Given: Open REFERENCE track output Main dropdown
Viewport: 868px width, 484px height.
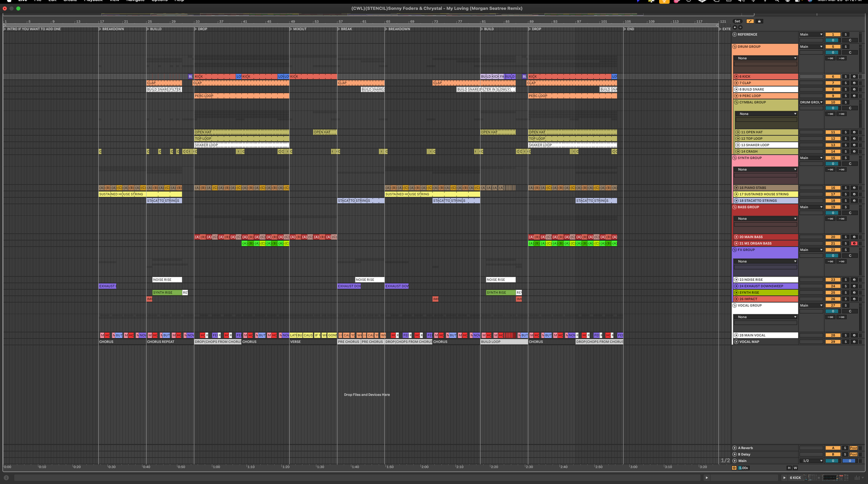Looking at the screenshot, I should point(811,34).
